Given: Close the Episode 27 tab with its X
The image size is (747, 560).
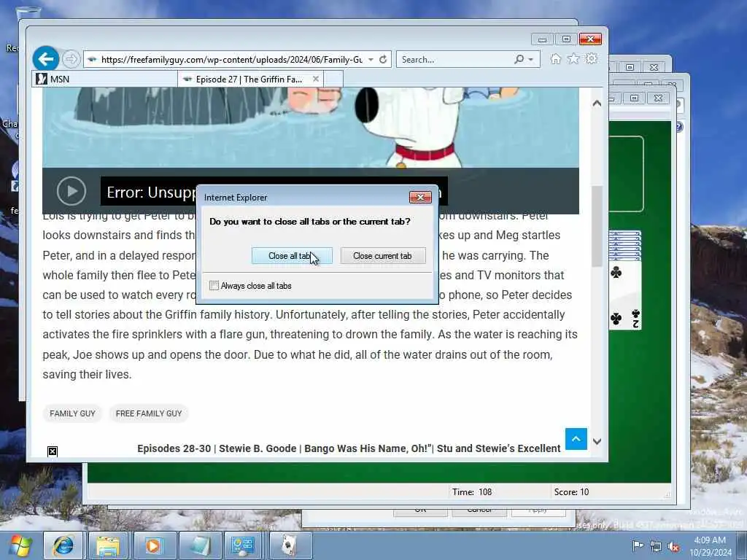Looking at the screenshot, I should 315,79.
